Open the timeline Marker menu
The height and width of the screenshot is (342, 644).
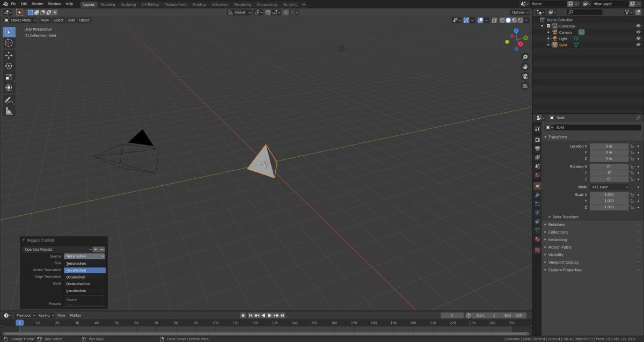[x=75, y=315]
